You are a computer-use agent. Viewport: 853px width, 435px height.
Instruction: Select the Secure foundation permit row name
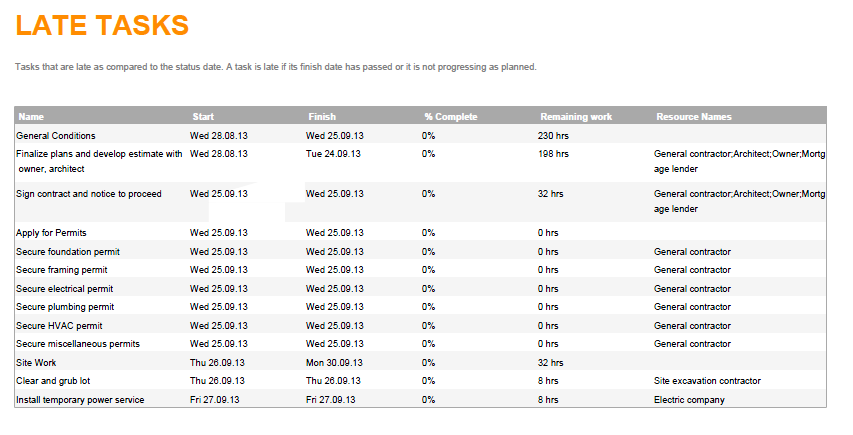pyautogui.click(x=67, y=252)
